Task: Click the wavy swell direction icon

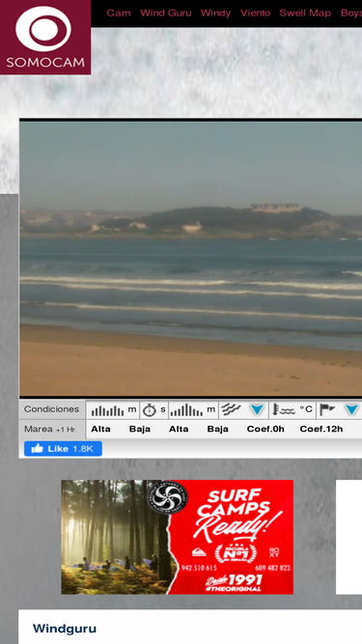Action: click(x=231, y=409)
